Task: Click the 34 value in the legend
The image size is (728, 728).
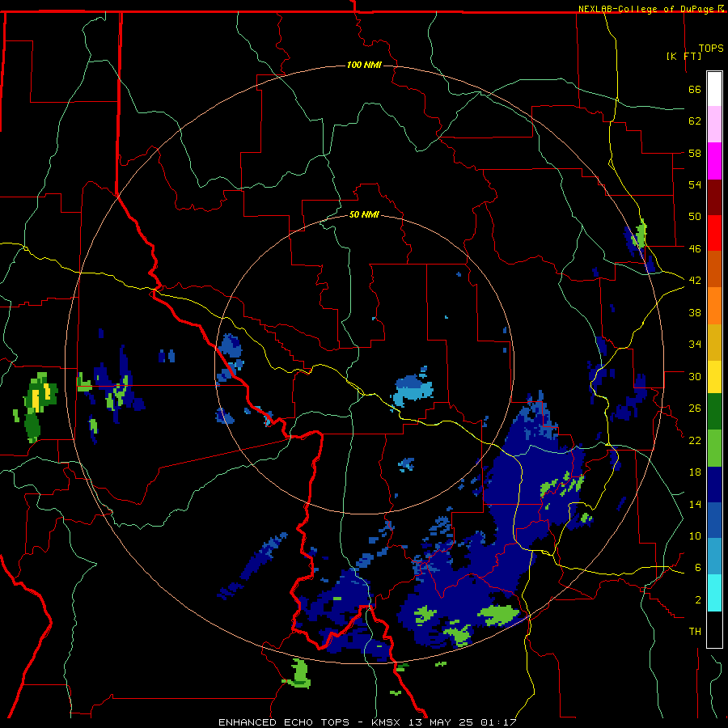Action: tap(695, 345)
